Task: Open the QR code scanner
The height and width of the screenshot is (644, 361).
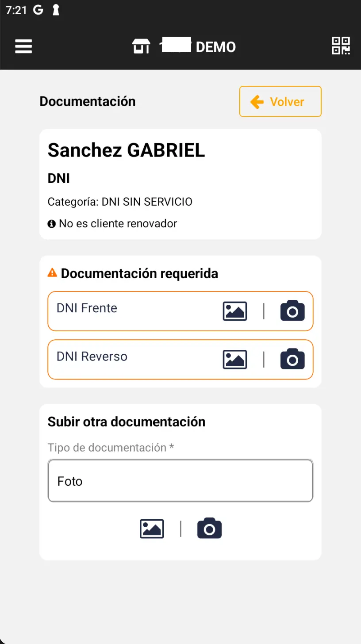Action: 341,46
